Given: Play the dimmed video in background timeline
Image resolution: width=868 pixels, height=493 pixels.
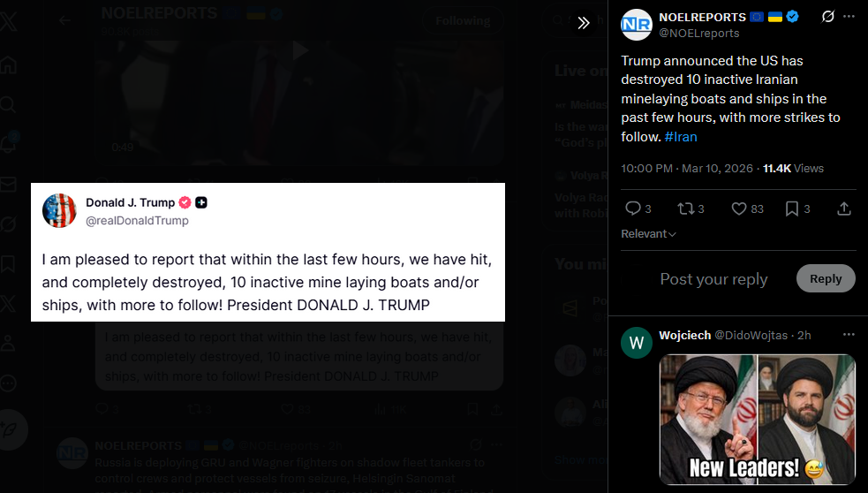Looking at the screenshot, I should pyautogui.click(x=299, y=51).
